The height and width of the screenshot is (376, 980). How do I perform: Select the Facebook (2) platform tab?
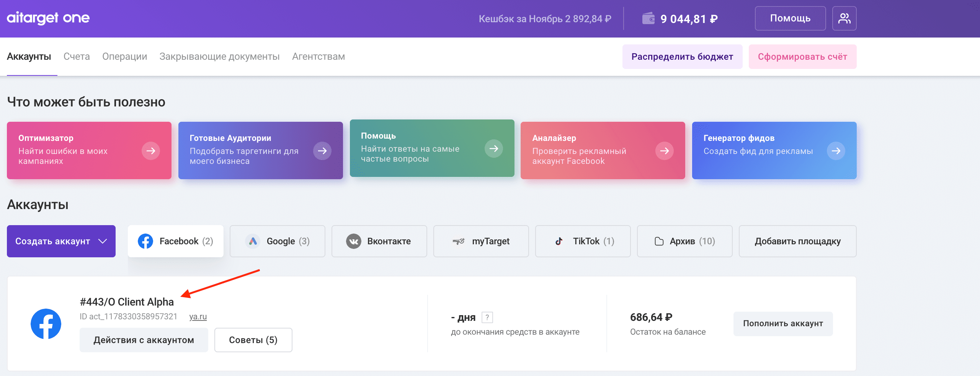176,241
